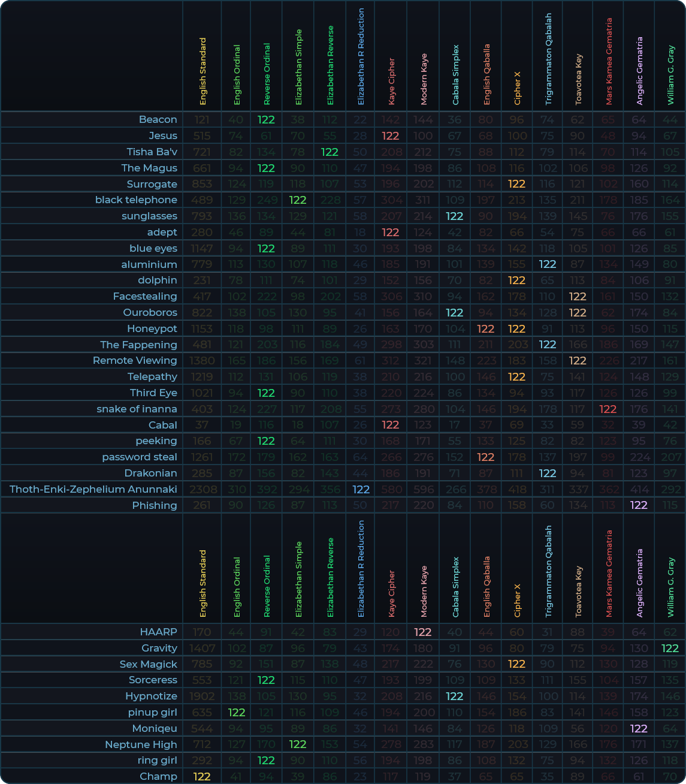This screenshot has width=686, height=784.
Task: Select the highlighted 122 in the Phishing row
Action: [639, 505]
